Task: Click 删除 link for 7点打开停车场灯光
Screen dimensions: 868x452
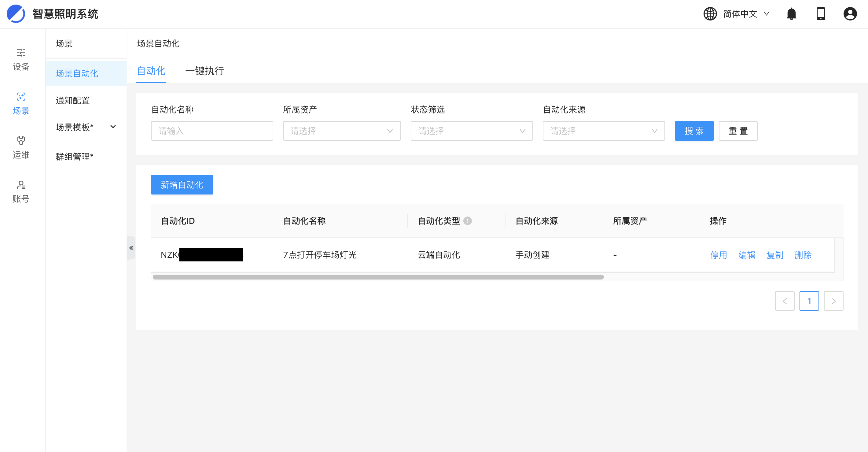Action: pos(803,255)
